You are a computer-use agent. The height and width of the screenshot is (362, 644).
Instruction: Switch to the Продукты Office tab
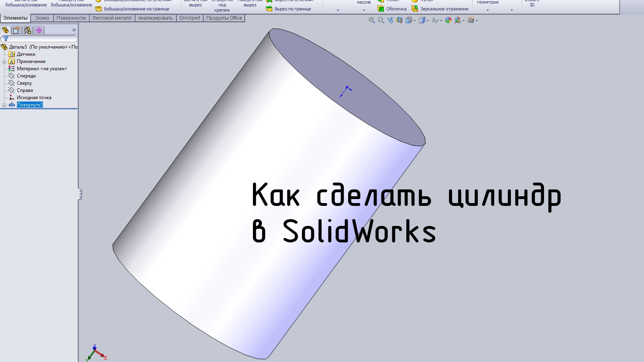[x=224, y=18]
